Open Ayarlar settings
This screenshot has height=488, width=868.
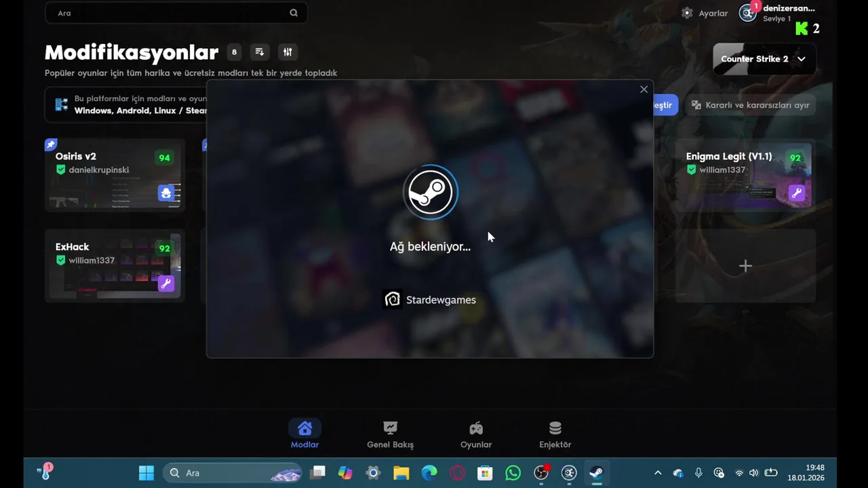click(x=705, y=13)
